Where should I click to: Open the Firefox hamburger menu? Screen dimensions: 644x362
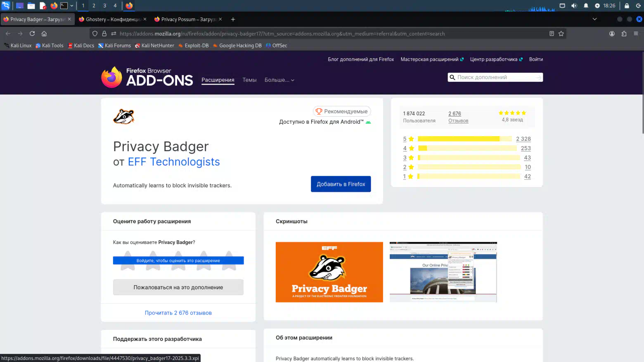pos(636,34)
